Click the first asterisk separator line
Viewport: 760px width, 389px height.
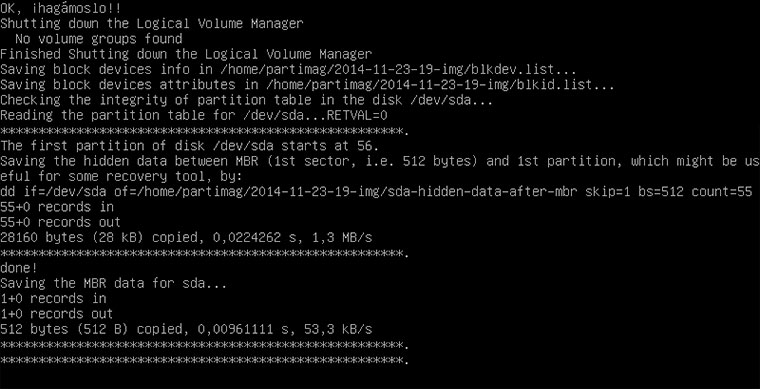click(205, 131)
